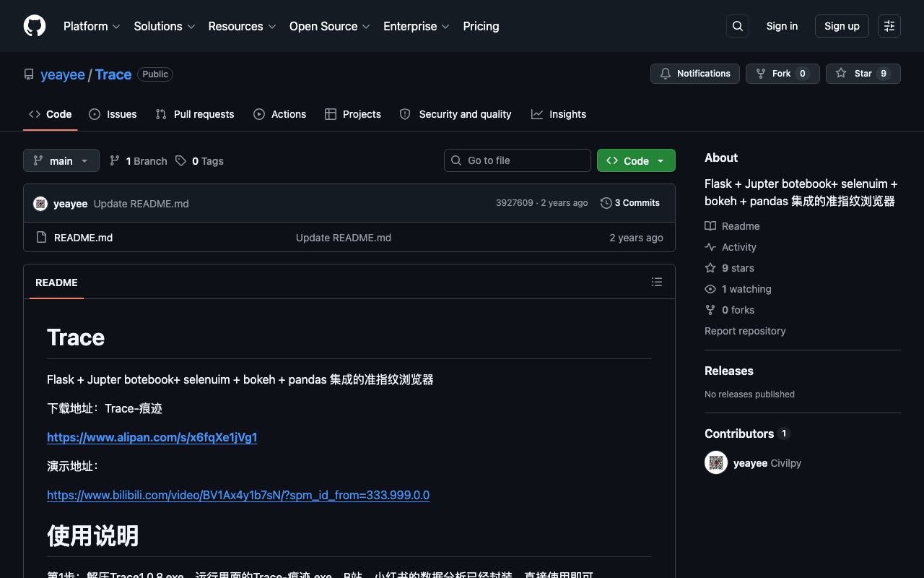Image resolution: width=924 pixels, height=578 pixels.
Task: Open the Insights tab
Action: pos(559,114)
